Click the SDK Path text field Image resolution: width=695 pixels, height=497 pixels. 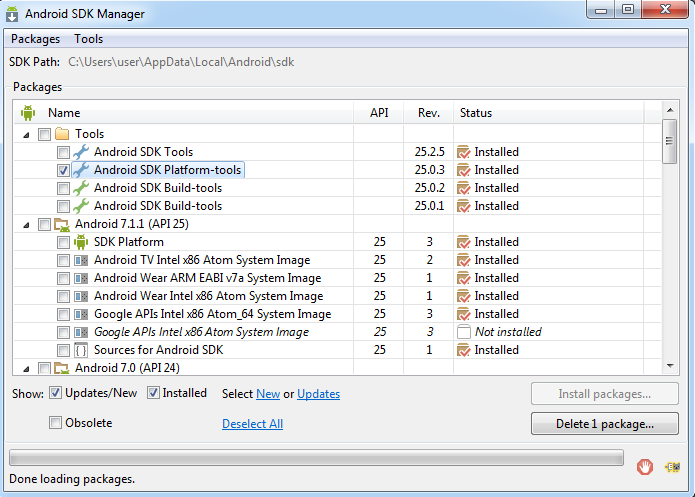181,62
